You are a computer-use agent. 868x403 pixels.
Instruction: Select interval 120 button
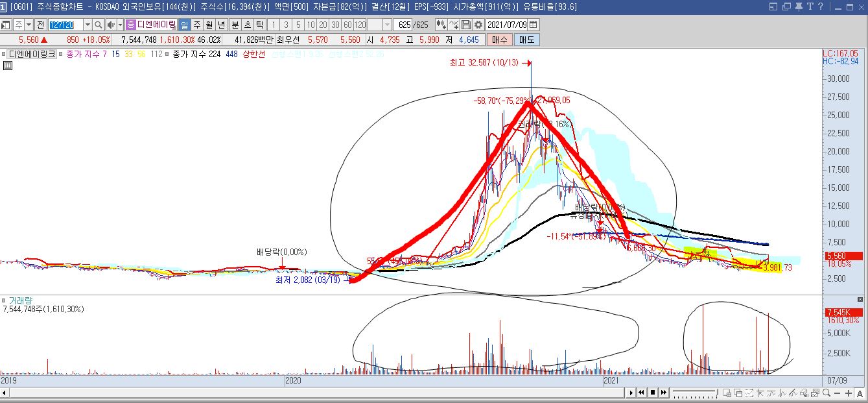[360, 25]
